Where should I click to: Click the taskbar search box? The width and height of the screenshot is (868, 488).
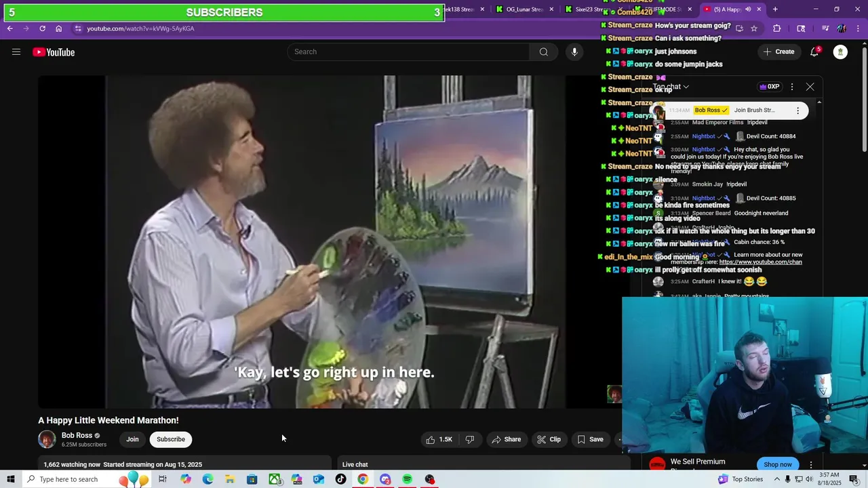point(87,479)
